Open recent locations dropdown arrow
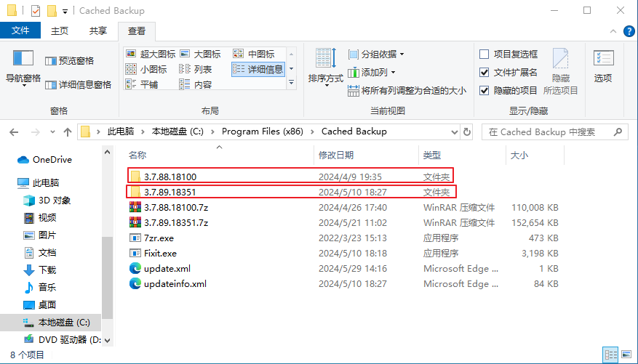The width and height of the screenshot is (638, 364). coord(52,132)
